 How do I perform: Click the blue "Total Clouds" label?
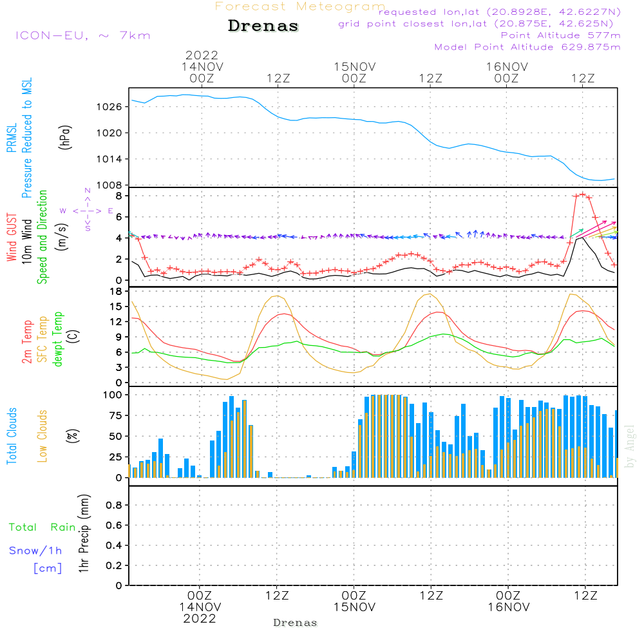12,436
